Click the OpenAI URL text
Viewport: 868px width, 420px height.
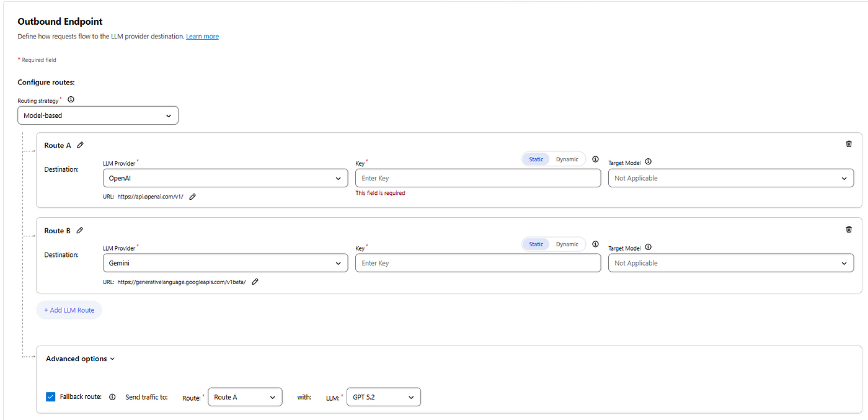tap(150, 196)
